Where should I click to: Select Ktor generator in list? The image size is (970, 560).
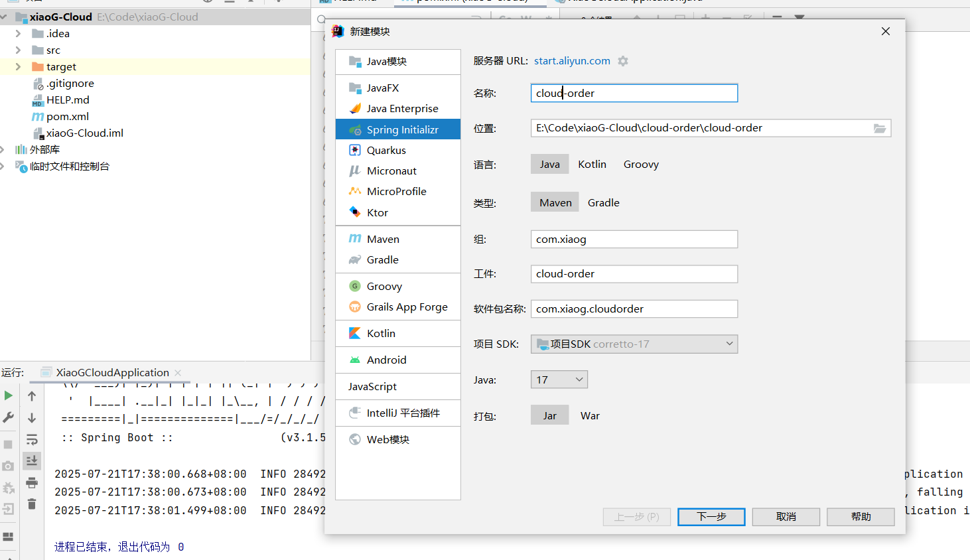point(398,212)
